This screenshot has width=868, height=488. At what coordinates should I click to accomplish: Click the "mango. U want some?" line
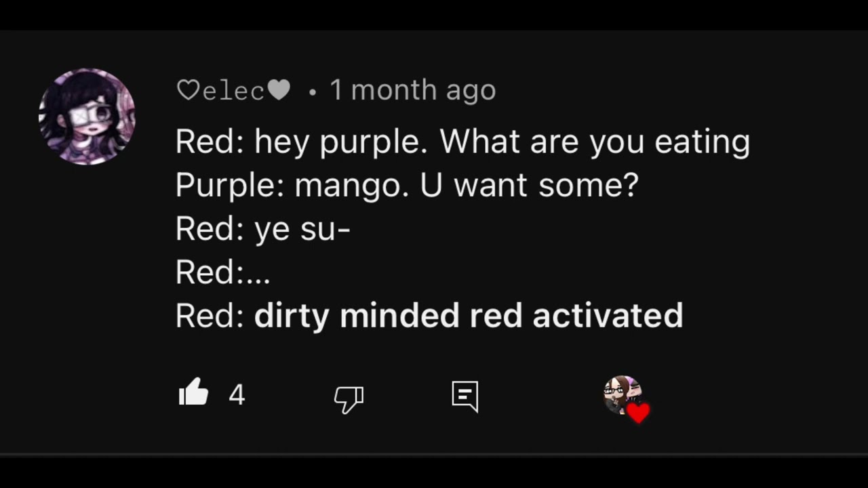[x=466, y=186]
